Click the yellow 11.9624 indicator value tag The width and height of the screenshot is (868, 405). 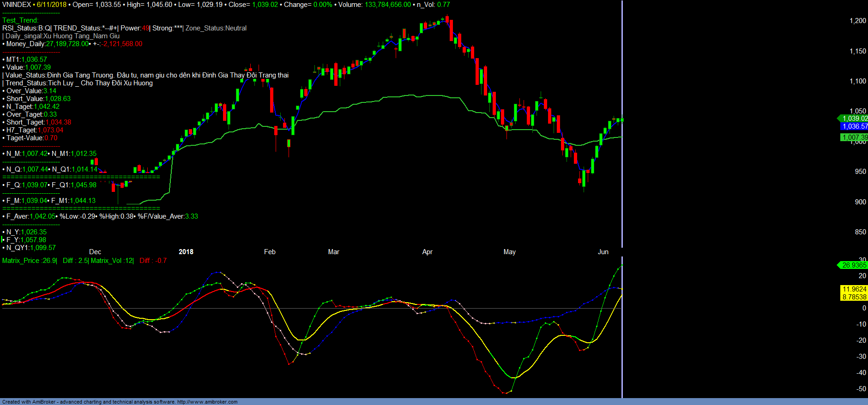point(854,289)
